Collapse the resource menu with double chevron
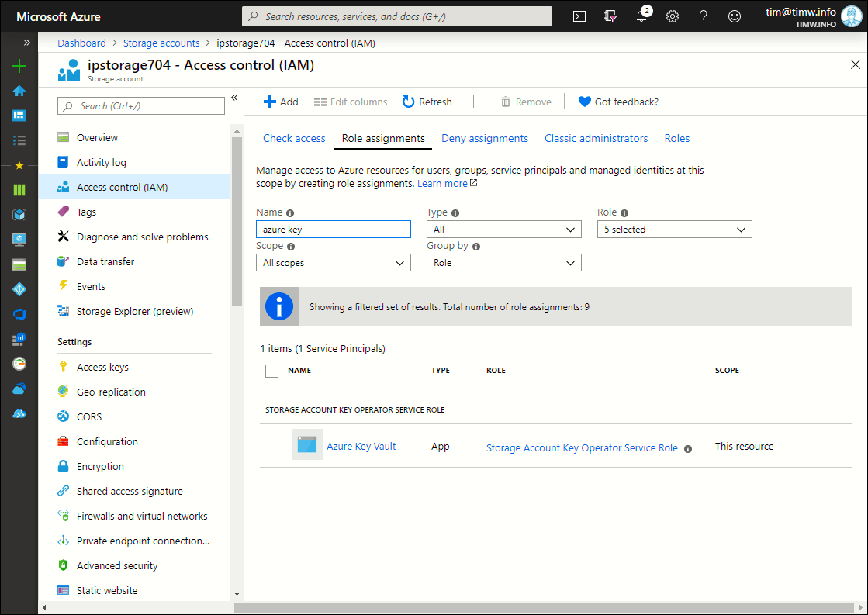Screen dimensions: 868x615 (x=234, y=98)
